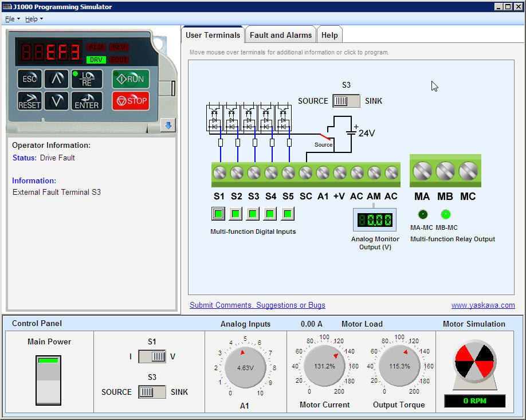Click the A1 analog input dial
The image size is (526, 420).
pos(245,367)
